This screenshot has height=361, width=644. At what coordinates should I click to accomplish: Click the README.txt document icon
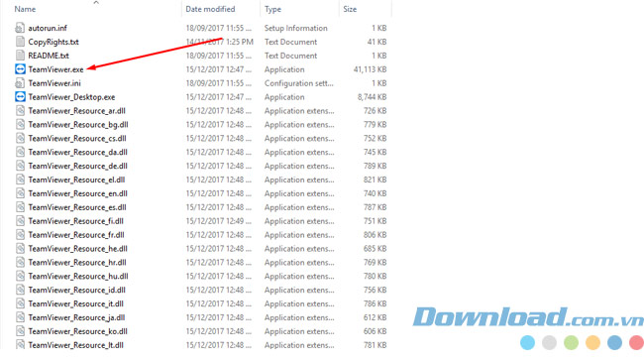[20, 56]
